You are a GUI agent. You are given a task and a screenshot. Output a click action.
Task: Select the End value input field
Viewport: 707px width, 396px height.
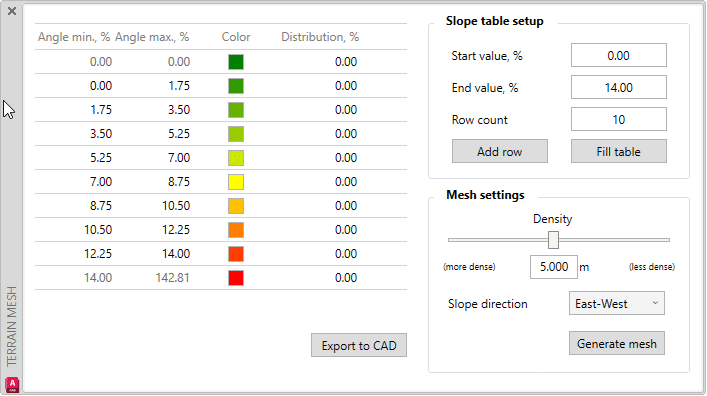(619, 87)
